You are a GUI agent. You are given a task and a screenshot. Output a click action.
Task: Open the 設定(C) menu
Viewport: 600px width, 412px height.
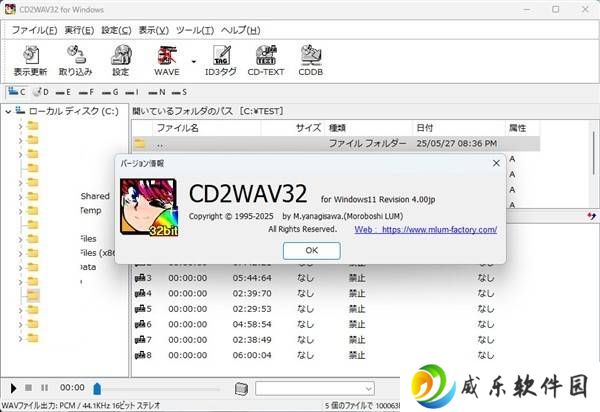pos(116,30)
